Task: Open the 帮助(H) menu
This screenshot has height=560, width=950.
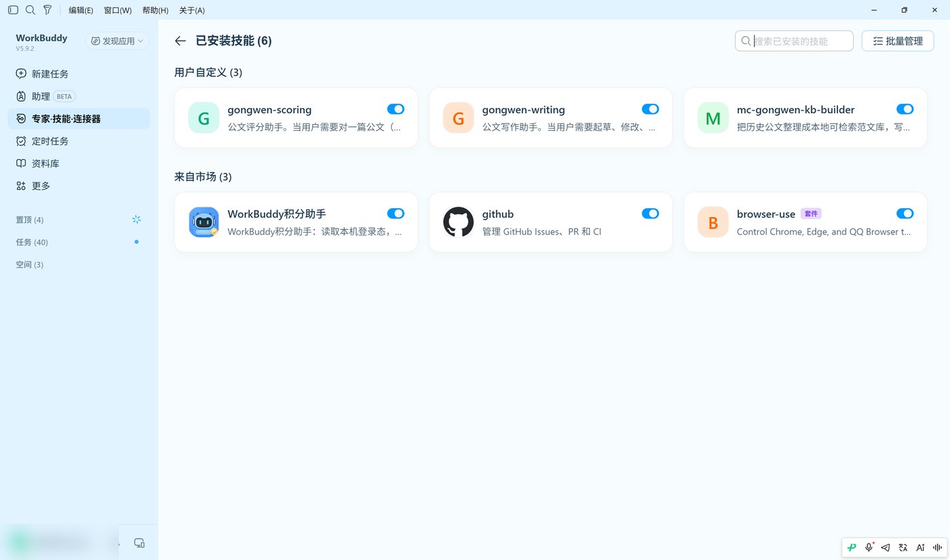Action: [155, 10]
